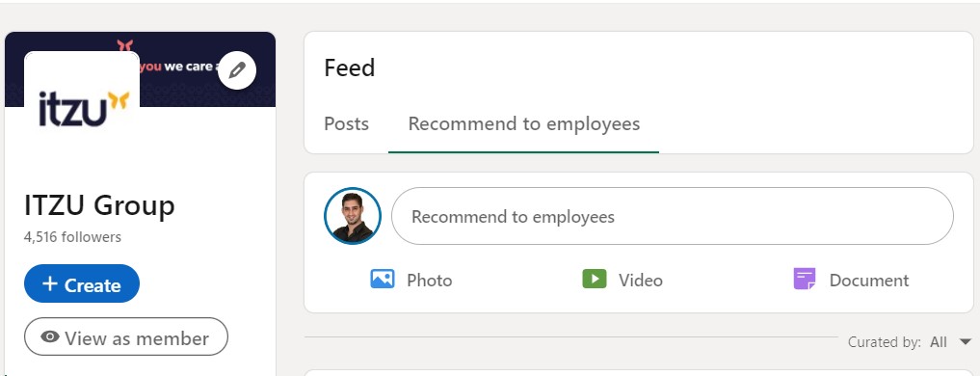
Task: Click the Document label text
Action: [869, 281]
